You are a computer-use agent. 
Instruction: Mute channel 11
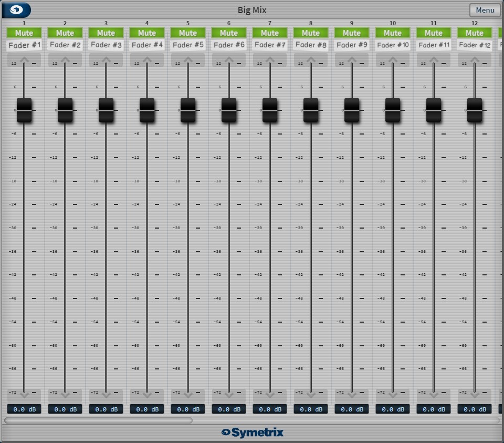point(434,33)
